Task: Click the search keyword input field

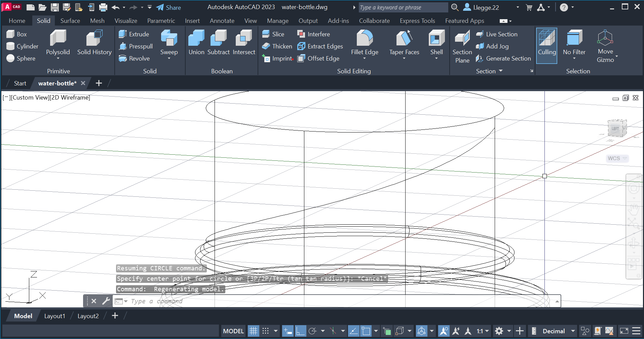Action: point(403,7)
